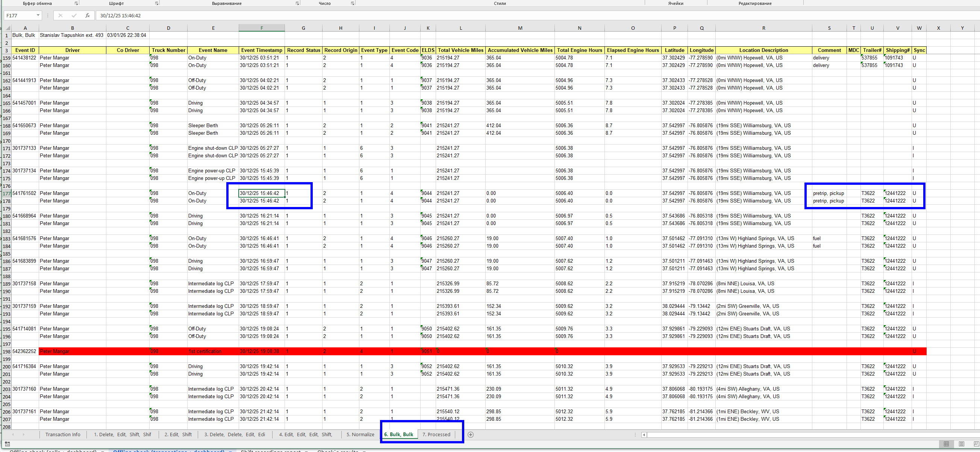Click the Insert Function fx icon
Viewport: 980px width, 452px height.
click(x=88, y=15)
